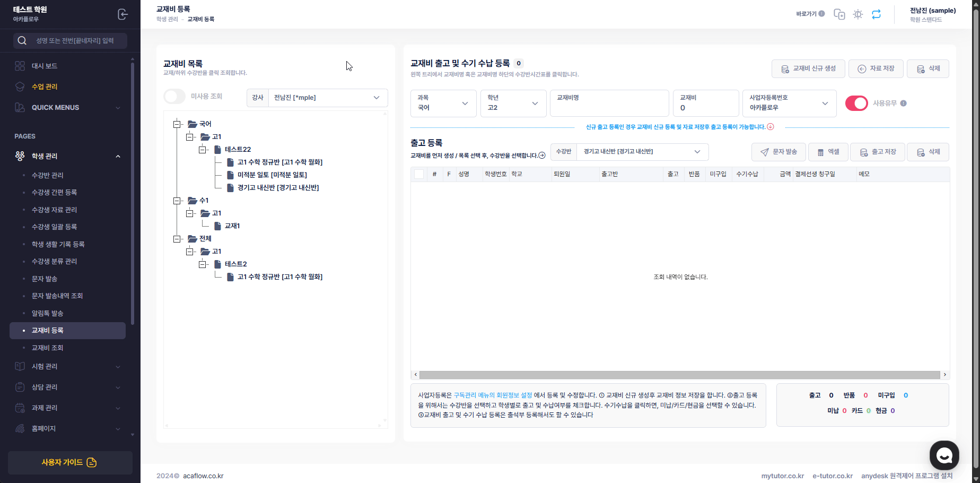
Task: Click the 엑셀 export button
Action: [x=828, y=152]
